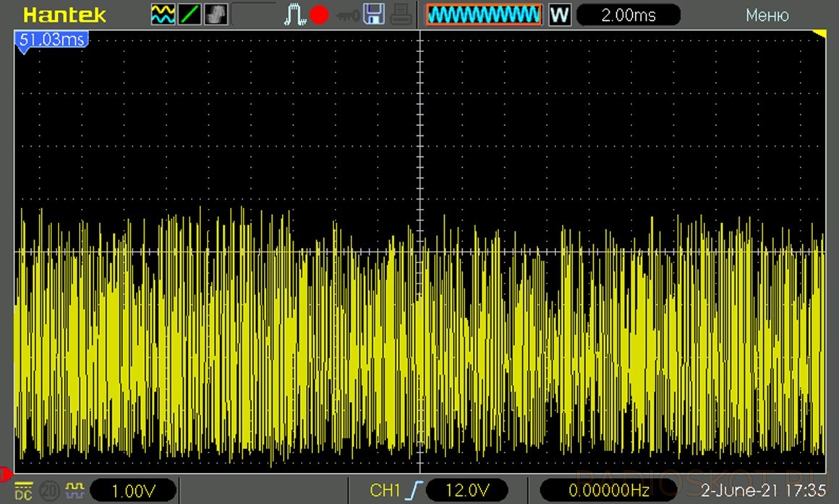This screenshot has height=504, width=839.
Task: Click the gray stacked waveform icon
Action: (x=216, y=14)
